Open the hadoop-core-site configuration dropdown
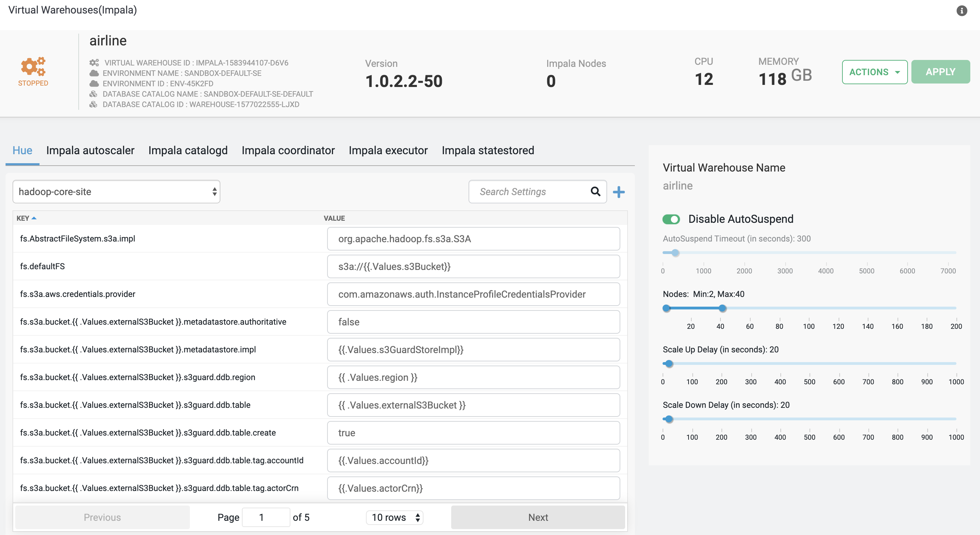Screen dimensions: 980x535 tap(116, 191)
